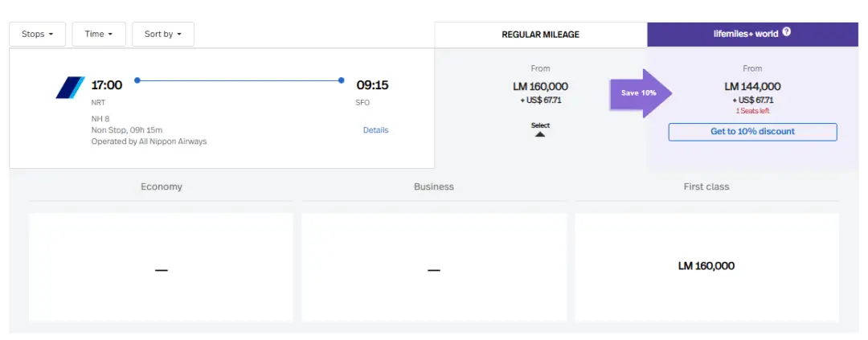The width and height of the screenshot is (868, 340).
Task: Choose the Economy cabin header
Action: [x=162, y=186]
